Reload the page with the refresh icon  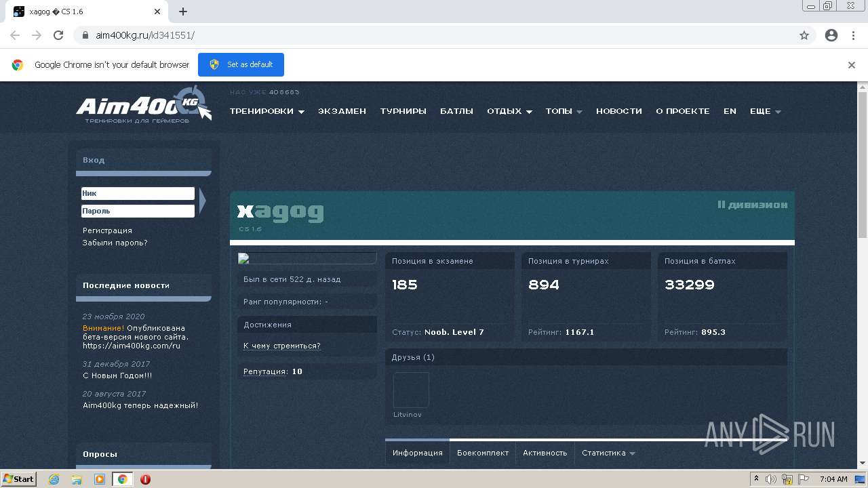point(58,35)
